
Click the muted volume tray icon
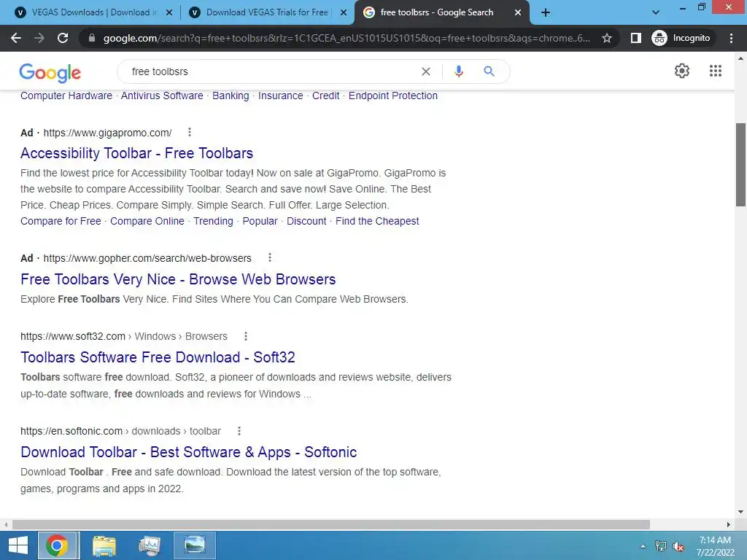pos(678,546)
